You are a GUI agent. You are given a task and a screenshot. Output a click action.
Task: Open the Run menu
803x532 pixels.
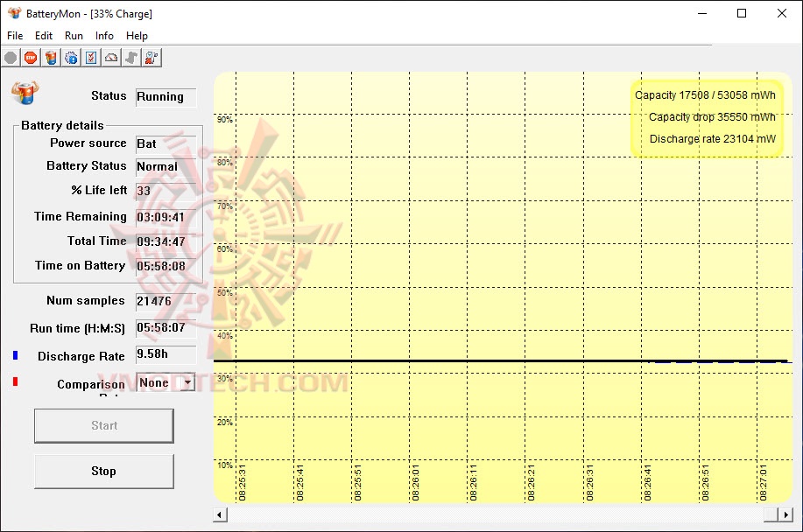(74, 35)
